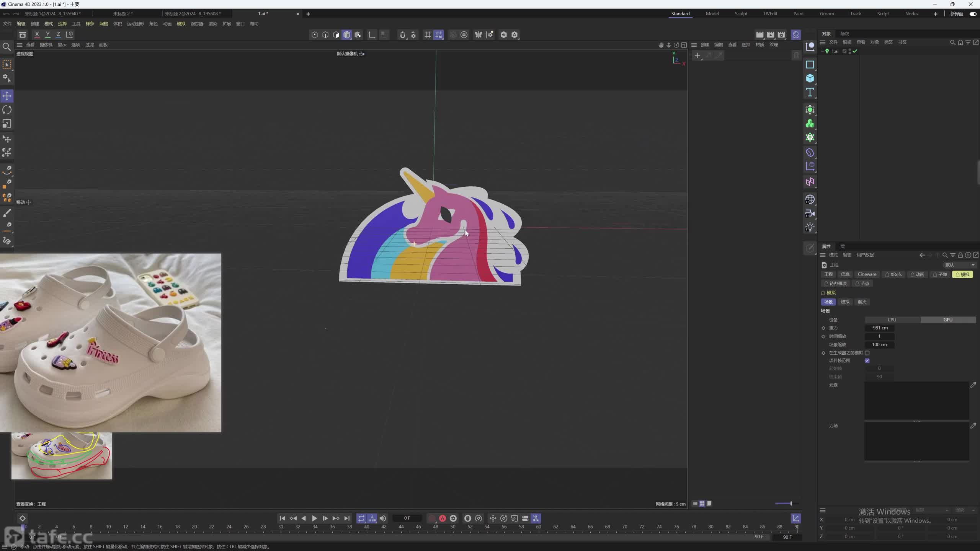Toggle the Z axis lock
Screen dimensions: 980x551
pyautogui.click(x=58, y=34)
